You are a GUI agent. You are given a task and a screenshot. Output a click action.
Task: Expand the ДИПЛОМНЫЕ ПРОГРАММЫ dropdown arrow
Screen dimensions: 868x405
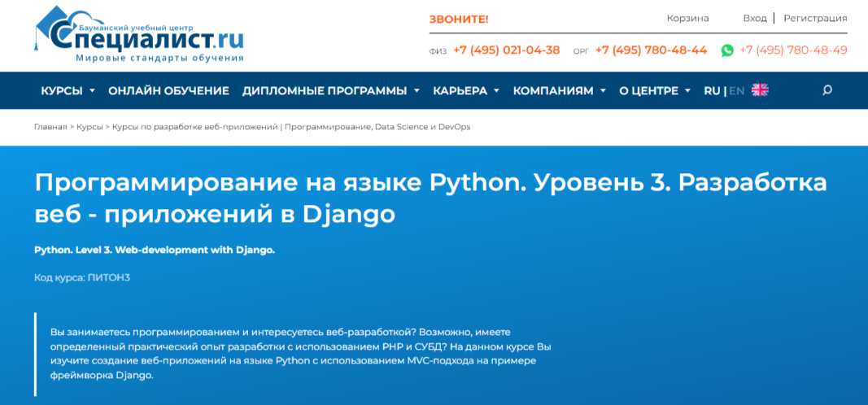click(x=417, y=91)
